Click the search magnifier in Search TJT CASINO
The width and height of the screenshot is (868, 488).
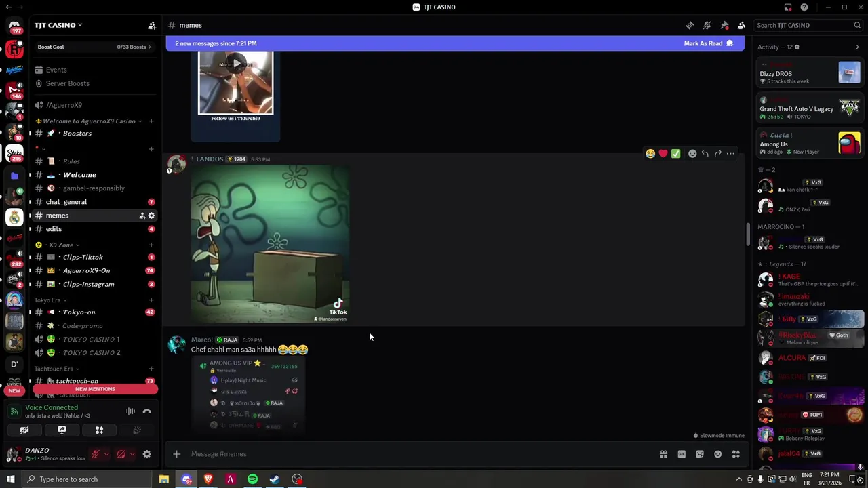pos(857,25)
